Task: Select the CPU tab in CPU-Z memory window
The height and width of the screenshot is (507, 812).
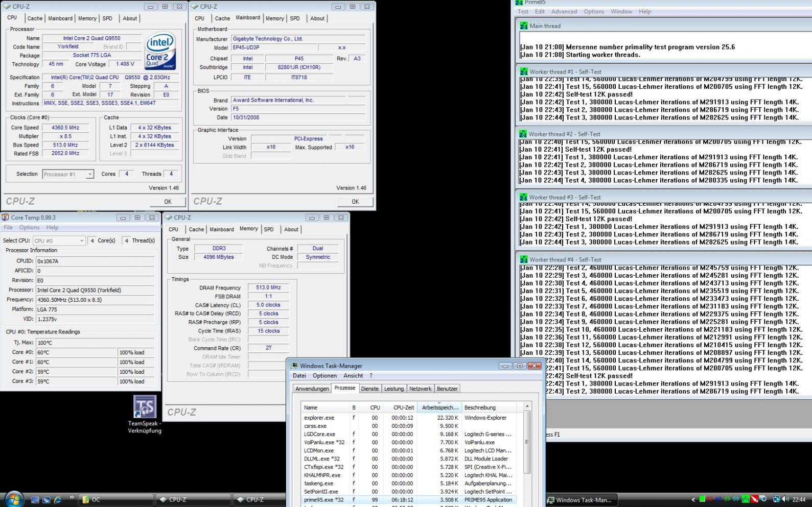Action: [x=174, y=229]
